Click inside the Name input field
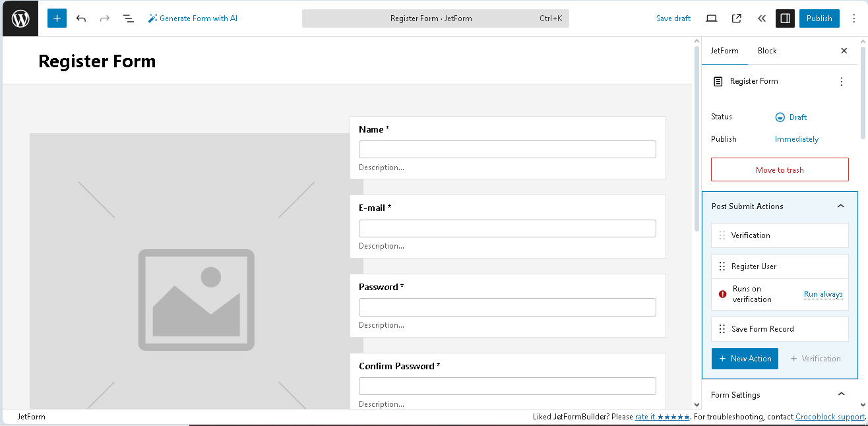This screenshot has height=426, width=868. tap(507, 149)
